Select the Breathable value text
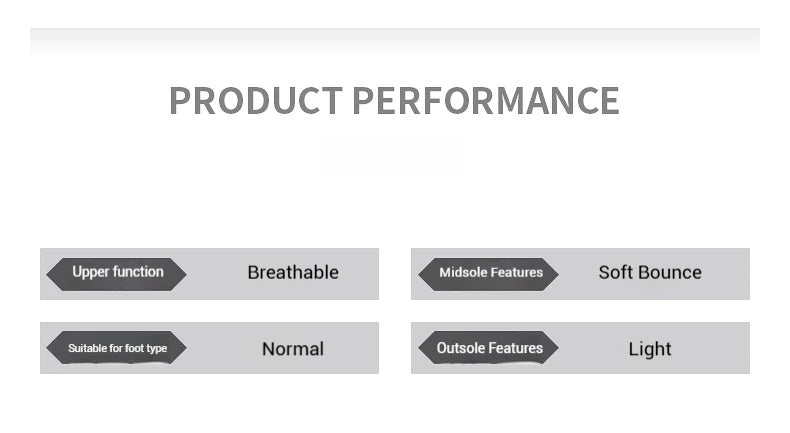 click(x=293, y=273)
